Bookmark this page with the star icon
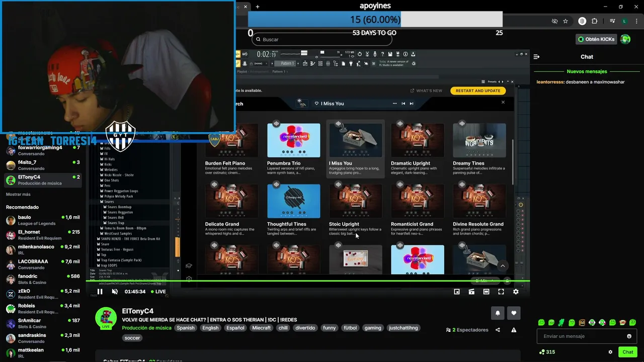The height and width of the screenshot is (362, 644). coord(566,21)
